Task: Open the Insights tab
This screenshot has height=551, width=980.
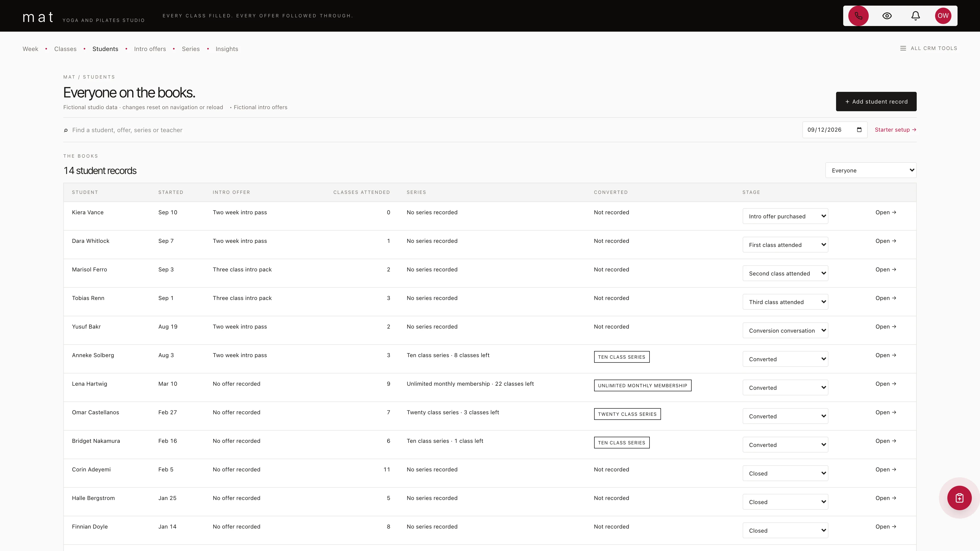Action: pyautogui.click(x=227, y=49)
